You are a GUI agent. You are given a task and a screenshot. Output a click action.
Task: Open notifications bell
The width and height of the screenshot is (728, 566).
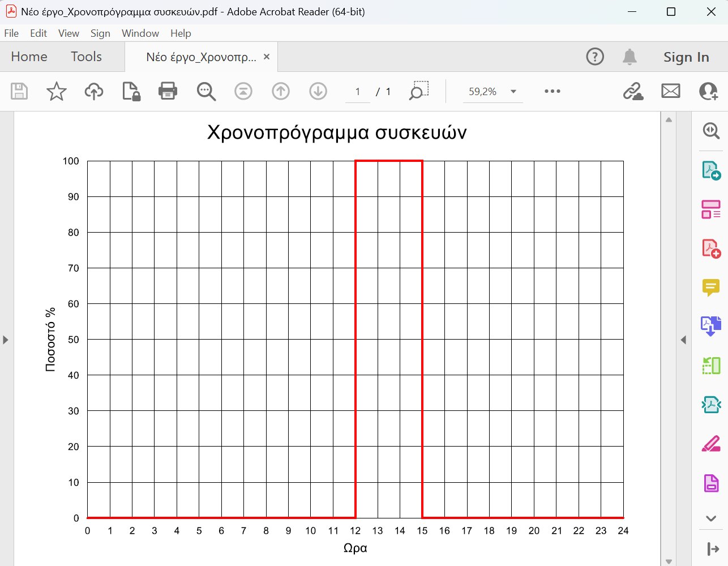629,57
